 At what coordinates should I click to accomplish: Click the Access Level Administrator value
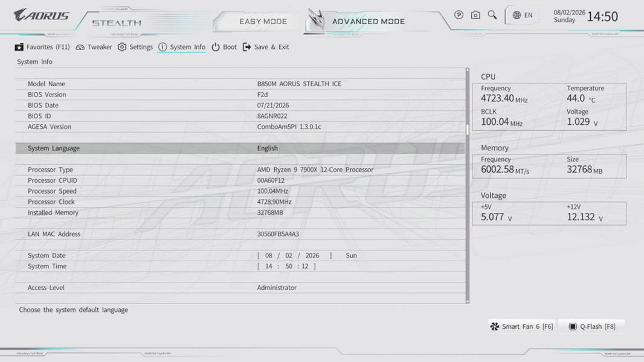tap(277, 287)
